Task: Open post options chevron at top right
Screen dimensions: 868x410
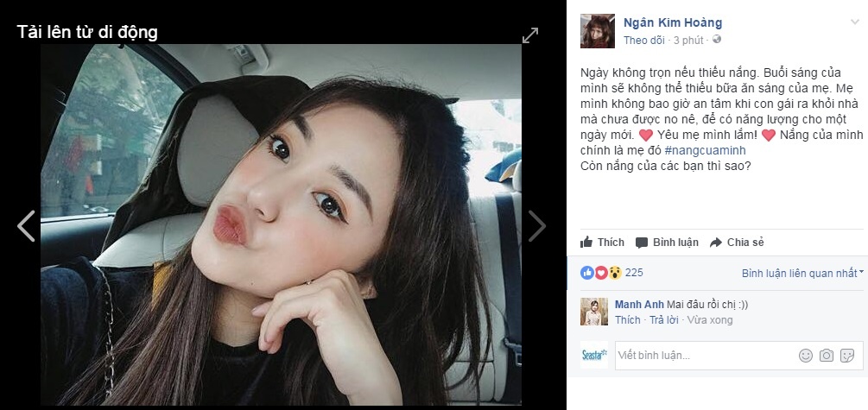Action: click(855, 22)
